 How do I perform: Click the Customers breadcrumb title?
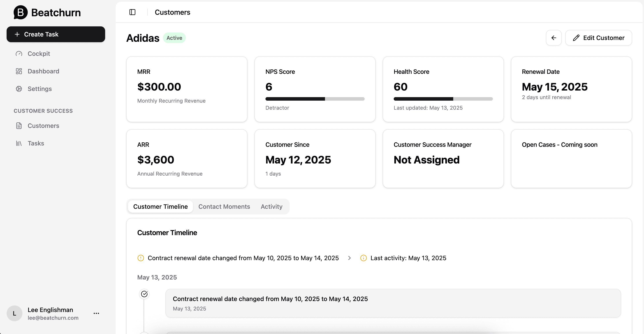point(172,12)
